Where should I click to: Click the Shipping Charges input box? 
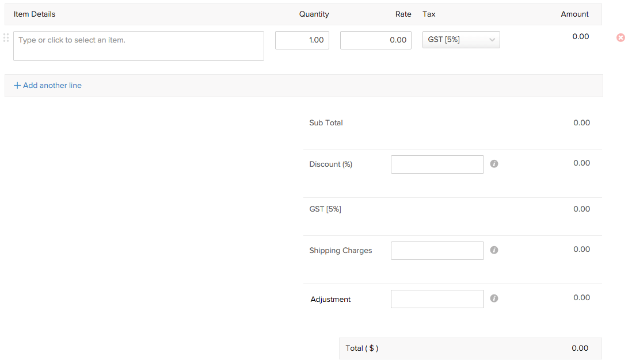[x=437, y=250]
